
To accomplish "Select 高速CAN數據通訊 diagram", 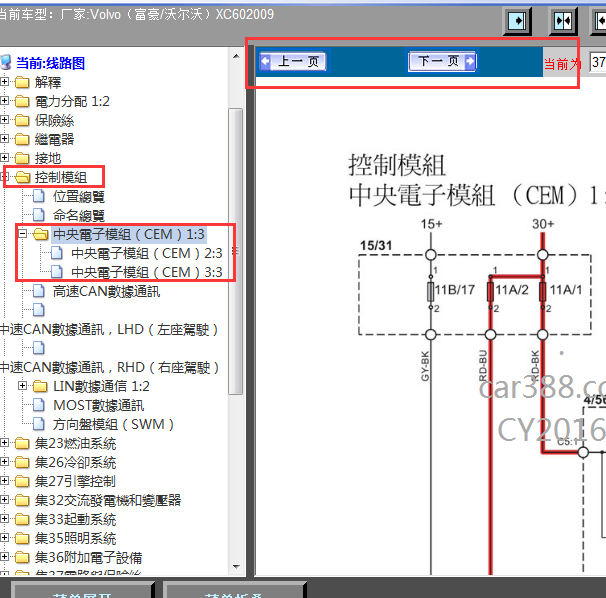I will click(106, 291).
